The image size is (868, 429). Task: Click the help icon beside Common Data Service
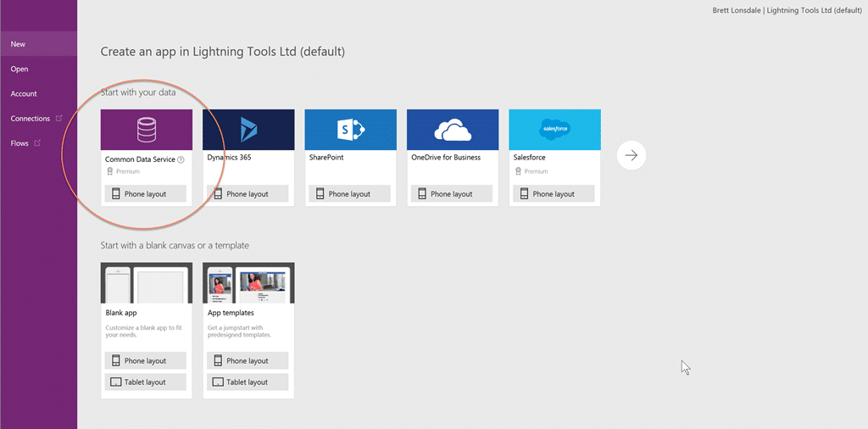181,159
